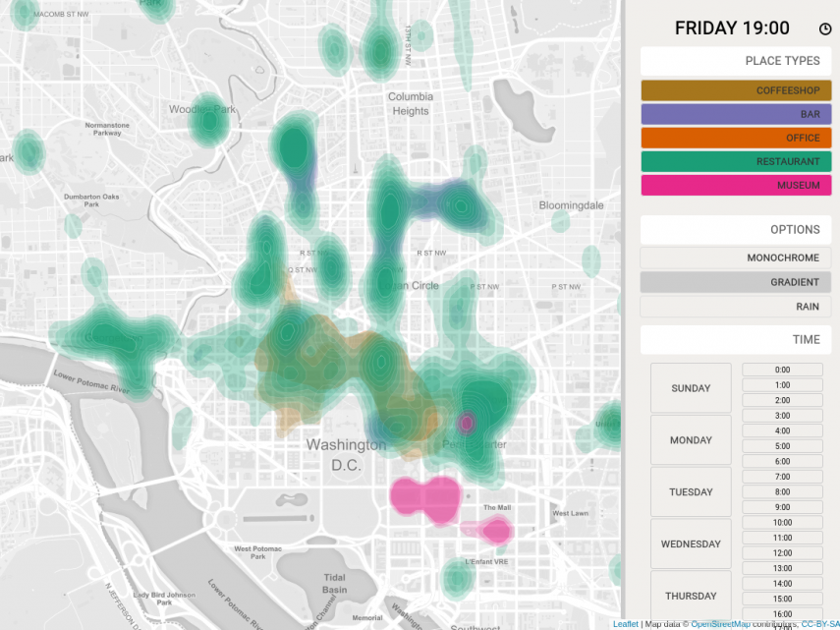Click the Bloomingdale map label
This screenshot has width=840, height=630.
coord(571,205)
